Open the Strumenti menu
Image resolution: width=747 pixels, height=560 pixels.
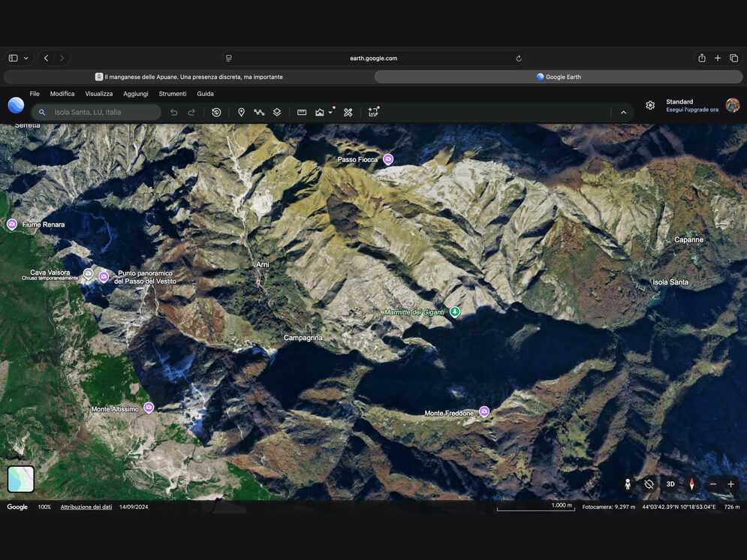(x=173, y=94)
